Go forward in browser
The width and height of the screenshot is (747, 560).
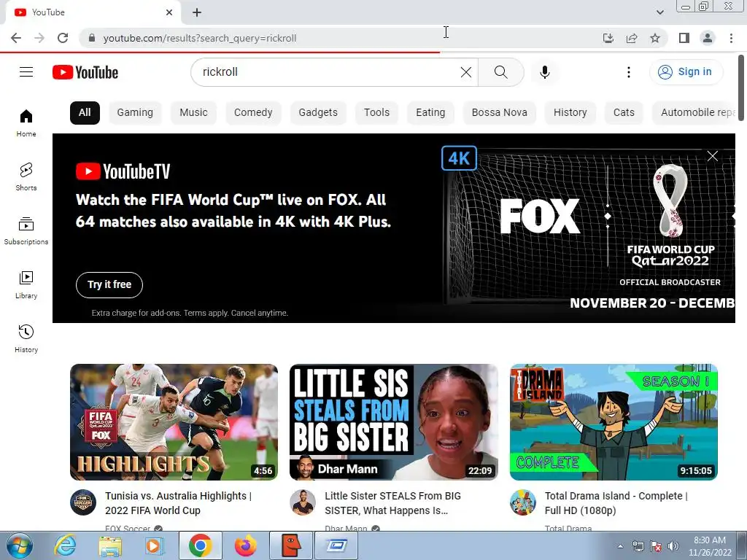pos(39,38)
